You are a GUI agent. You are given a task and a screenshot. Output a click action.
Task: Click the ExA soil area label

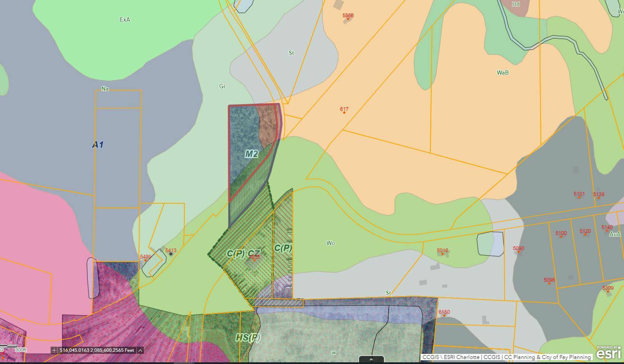(x=125, y=20)
